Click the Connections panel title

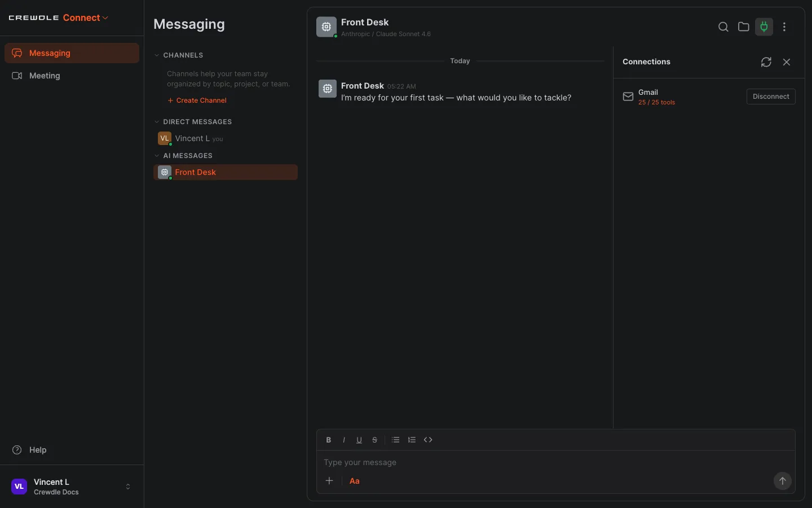coord(646,62)
